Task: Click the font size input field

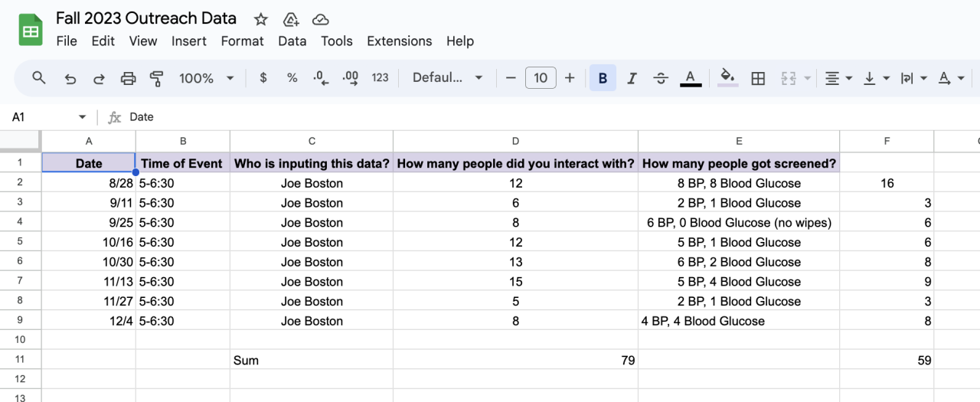Action: pyautogui.click(x=541, y=77)
